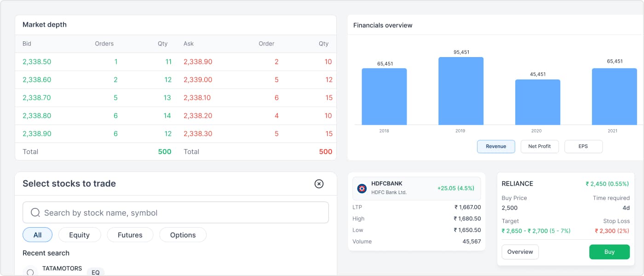Image resolution: width=644 pixels, height=276 pixels.
Task: Switch chart to Net Profit tab
Action: 540,146
